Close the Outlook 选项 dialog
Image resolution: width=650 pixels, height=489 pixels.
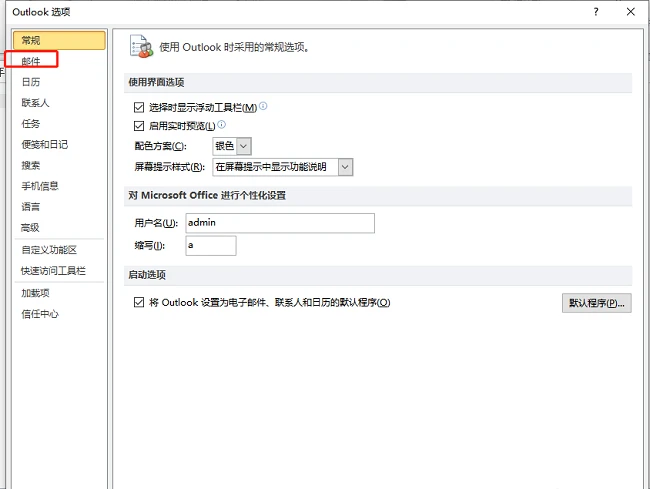631,12
